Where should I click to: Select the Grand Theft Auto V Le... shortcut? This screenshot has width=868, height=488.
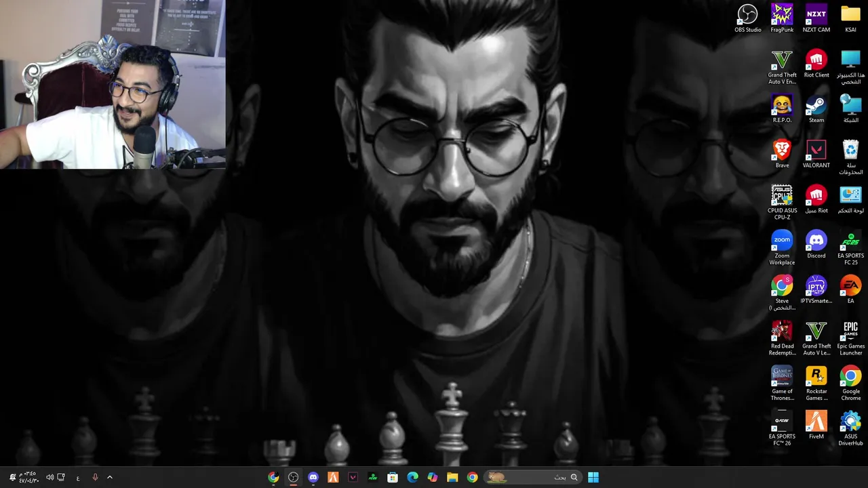tap(816, 338)
